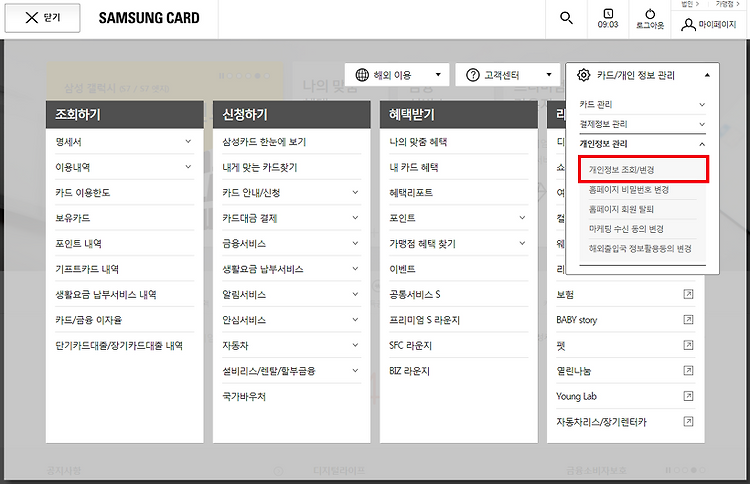
Task: Click the session timer clock icon
Action: tap(608, 13)
